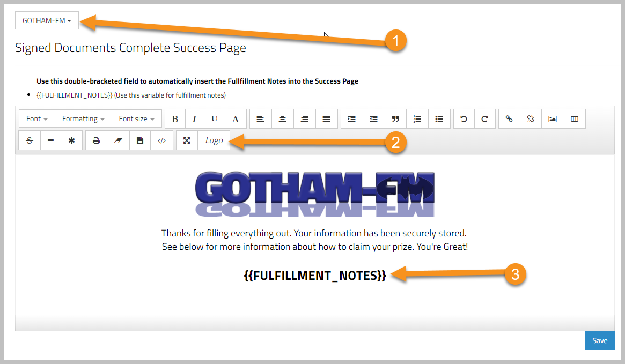Insert a table
Image resolution: width=625 pixels, height=364 pixels.
pos(575,118)
